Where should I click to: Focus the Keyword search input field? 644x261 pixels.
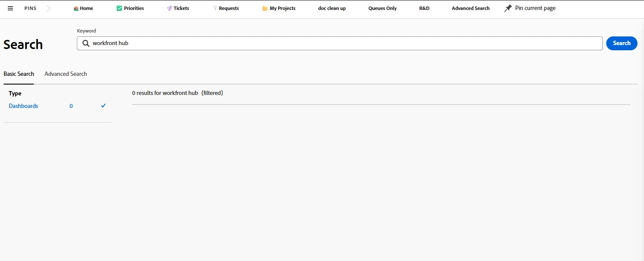(340, 43)
